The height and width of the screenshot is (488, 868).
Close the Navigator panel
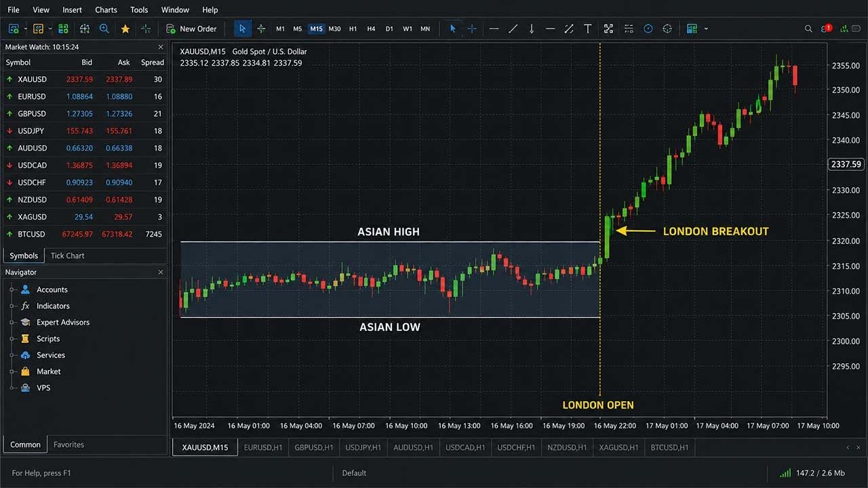tap(161, 272)
